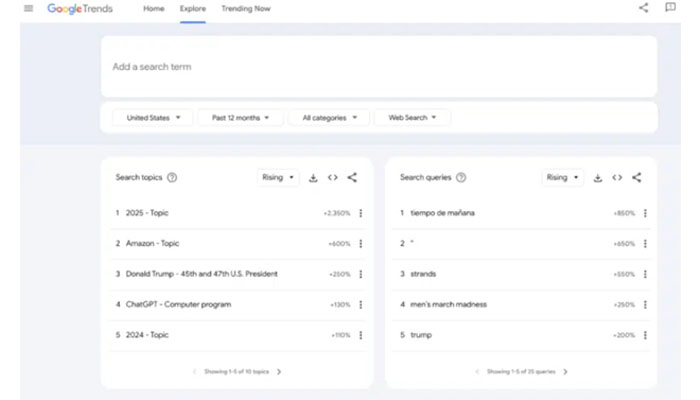Download Search queries data as CSV
Screen dimensions: 700x400
click(x=598, y=178)
